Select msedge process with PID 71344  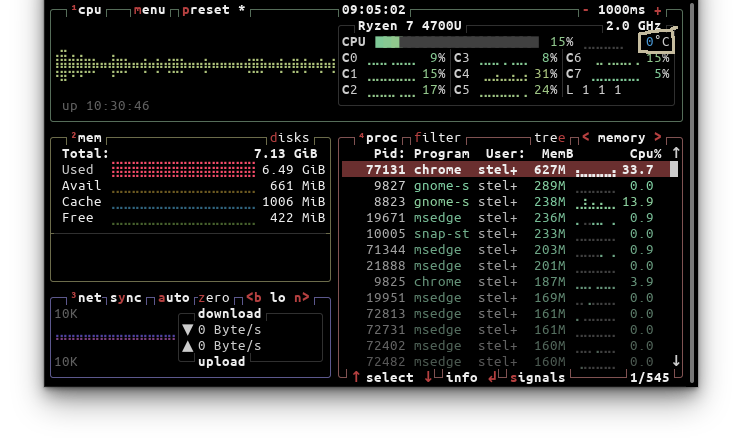point(506,249)
